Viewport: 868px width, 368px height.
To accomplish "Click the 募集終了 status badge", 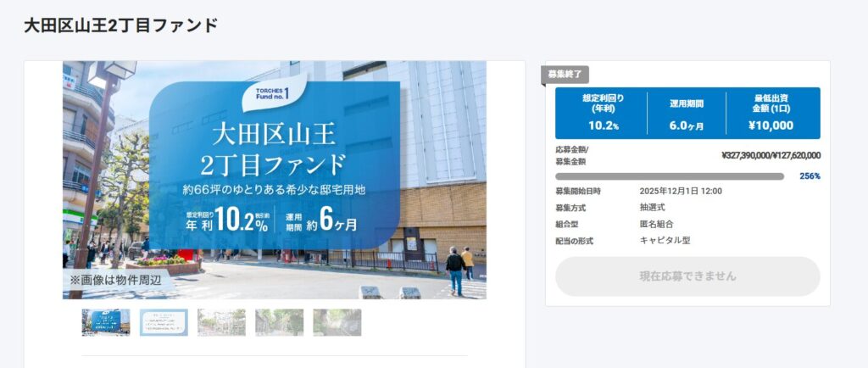I will (x=565, y=75).
